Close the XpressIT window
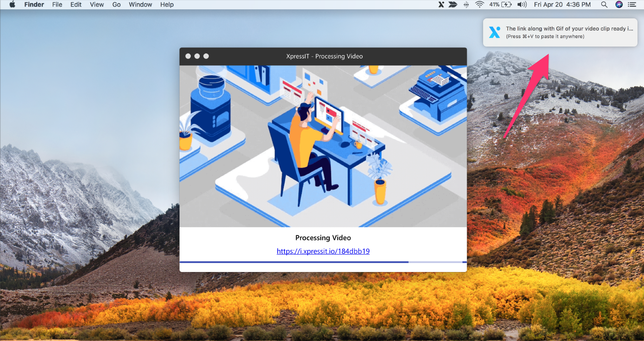Image resolution: width=644 pixels, height=341 pixels. (x=188, y=56)
